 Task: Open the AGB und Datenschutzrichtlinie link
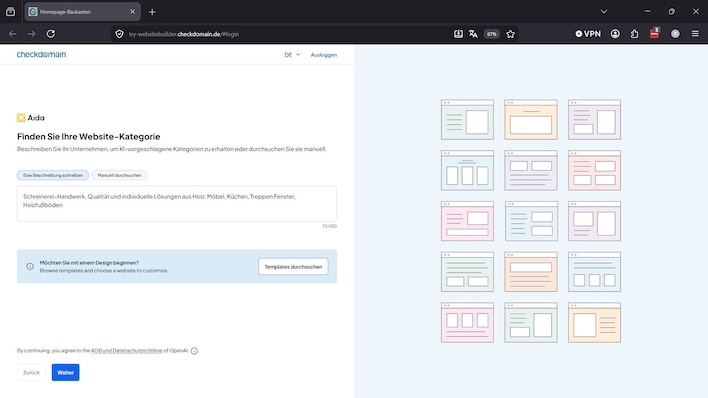tap(126, 351)
